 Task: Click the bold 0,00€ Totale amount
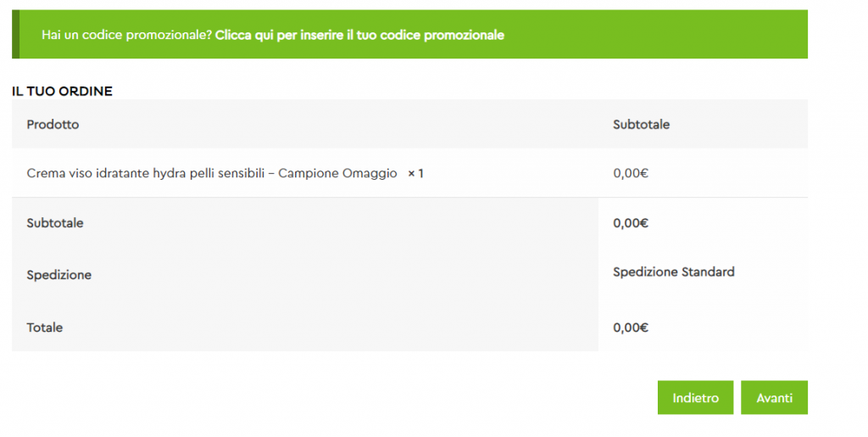(x=631, y=327)
